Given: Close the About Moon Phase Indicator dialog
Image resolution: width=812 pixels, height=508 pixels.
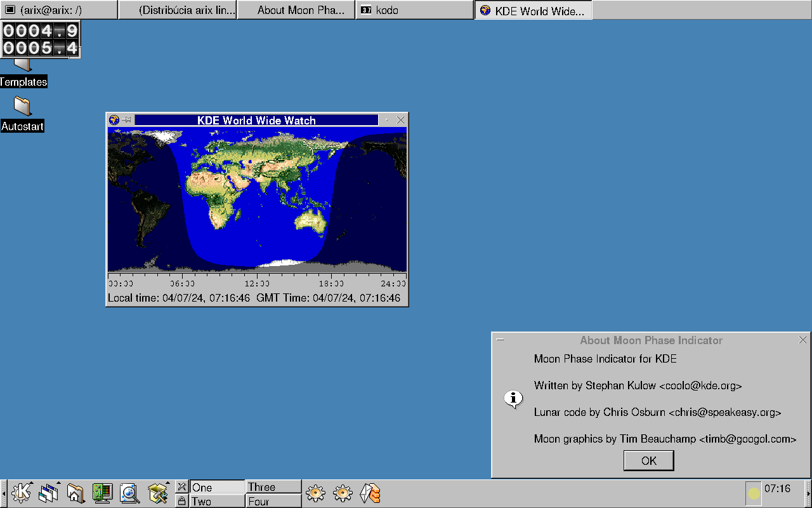Looking at the screenshot, I should 802,340.
